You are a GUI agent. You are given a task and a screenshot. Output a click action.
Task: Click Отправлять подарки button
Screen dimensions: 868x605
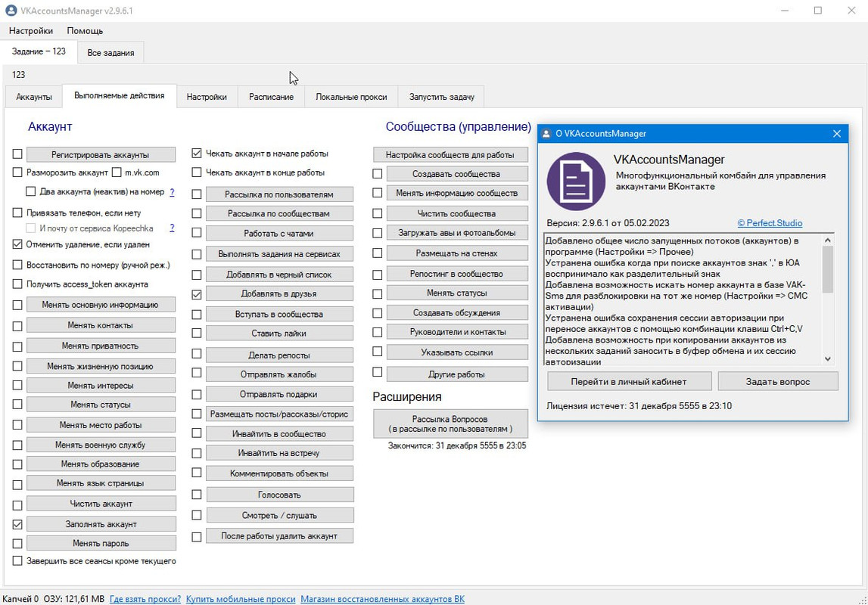[x=279, y=394]
